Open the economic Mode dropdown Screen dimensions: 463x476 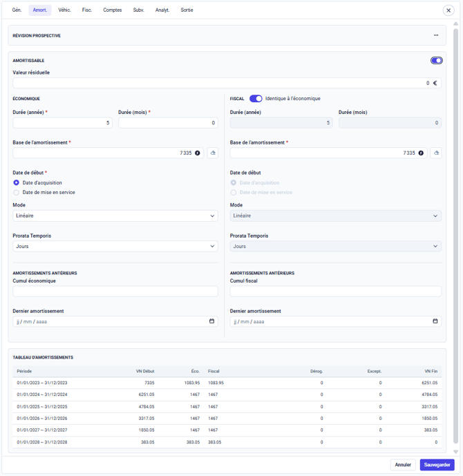[x=115, y=216]
